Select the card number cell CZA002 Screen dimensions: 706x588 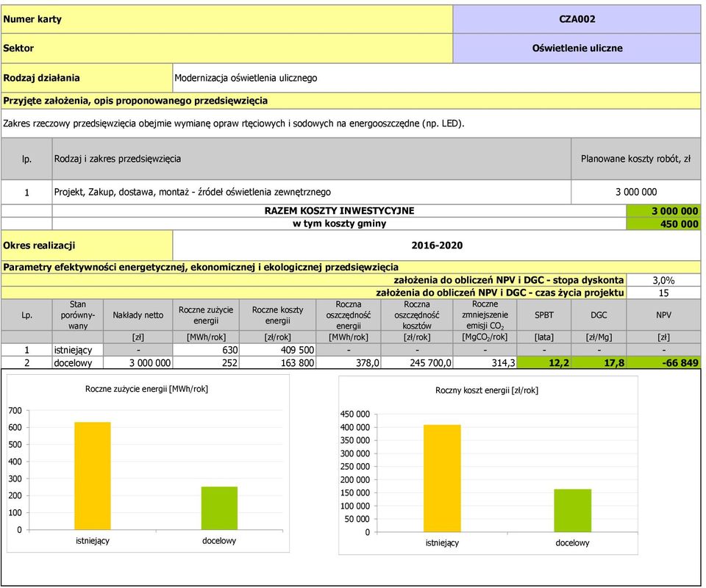pos(577,19)
